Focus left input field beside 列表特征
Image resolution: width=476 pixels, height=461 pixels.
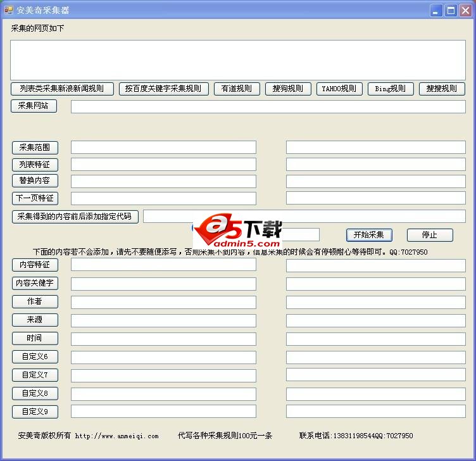click(x=163, y=164)
